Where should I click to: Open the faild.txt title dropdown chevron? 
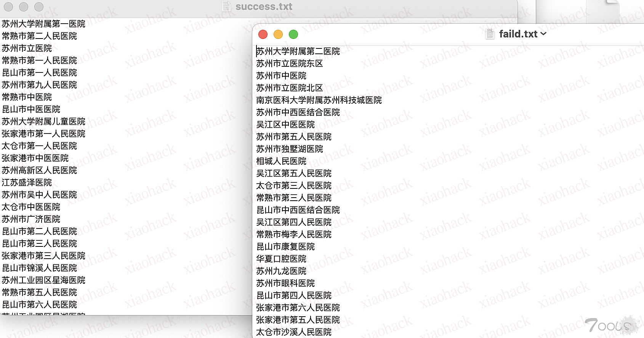tap(543, 34)
